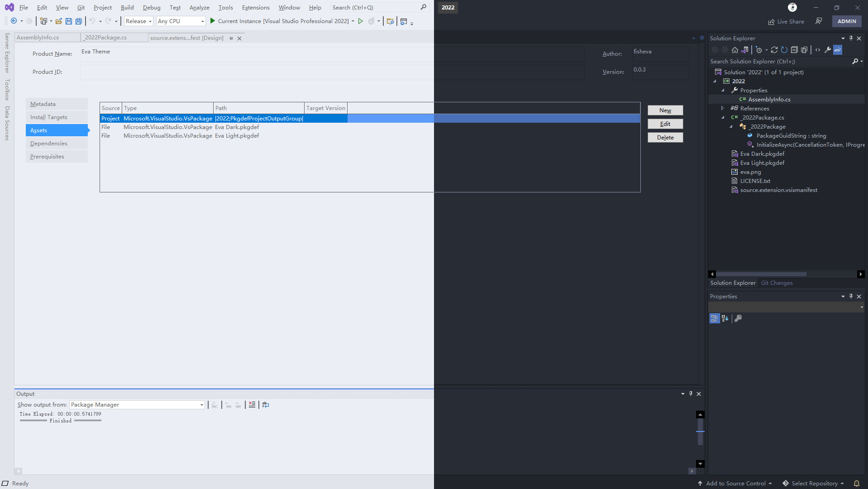
Task: Click the Output panel vertical scrollbar thumb
Action: [700, 431]
